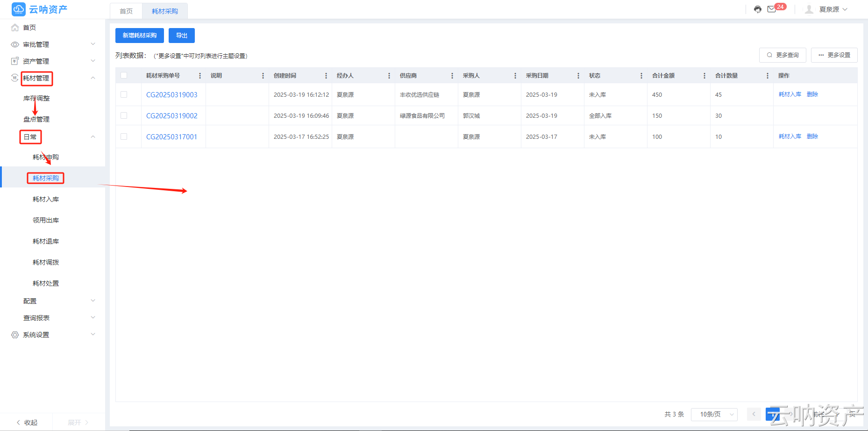The height and width of the screenshot is (431, 868).
Task: Click the 绿源食品有限公司 supplier cell
Action: coord(422,116)
